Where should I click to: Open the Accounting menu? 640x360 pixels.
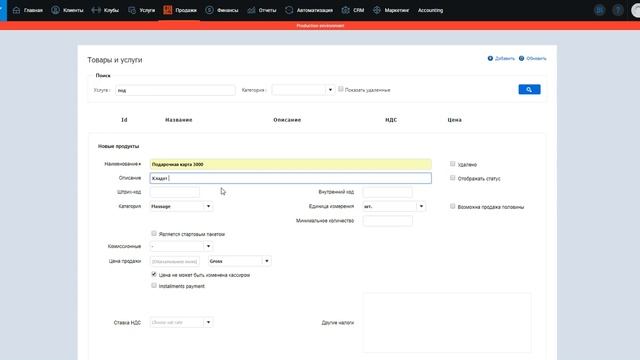tap(430, 10)
